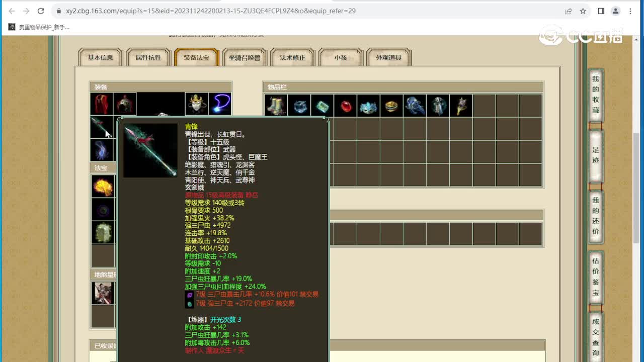This screenshot has height=362, width=644.
Task: Open the 基本信息 tab
Action: (101, 58)
